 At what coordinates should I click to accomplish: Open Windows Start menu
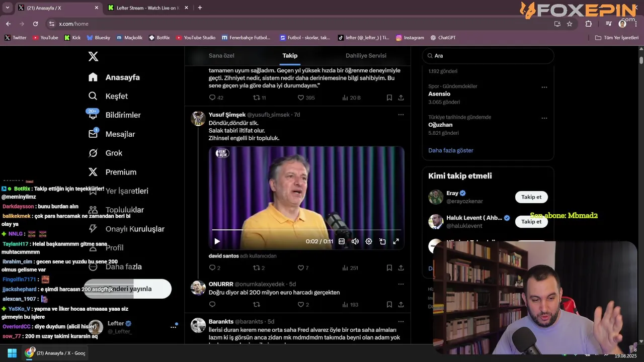coord(12,353)
